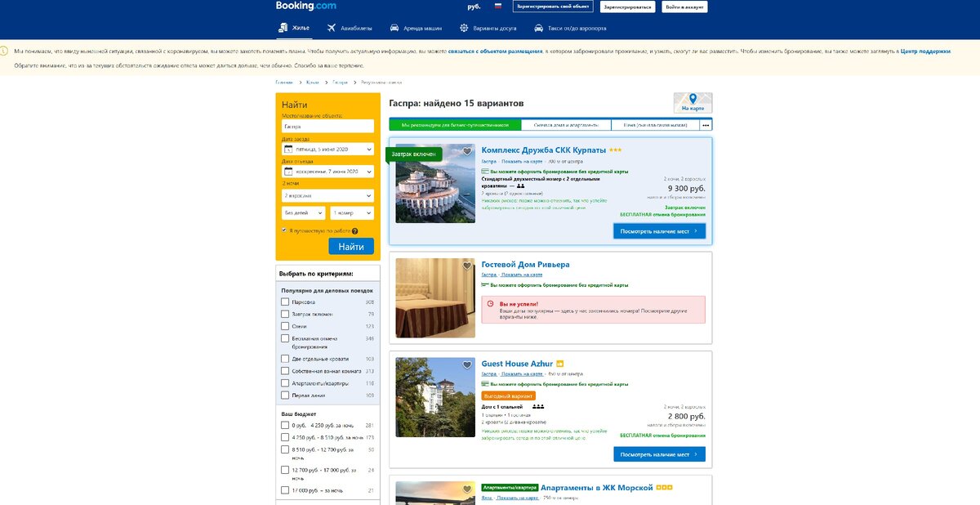Open the map via На карте
Screen dimensions: 980x505
coord(693,103)
